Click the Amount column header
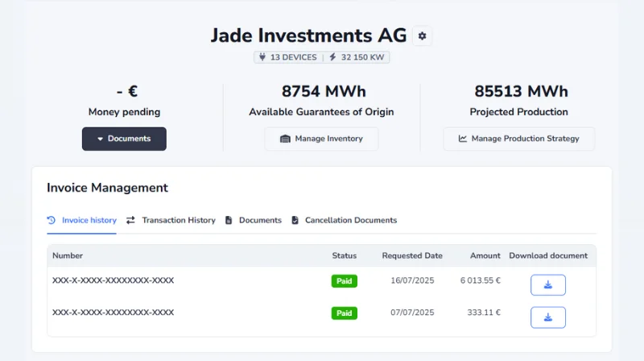 click(x=485, y=255)
